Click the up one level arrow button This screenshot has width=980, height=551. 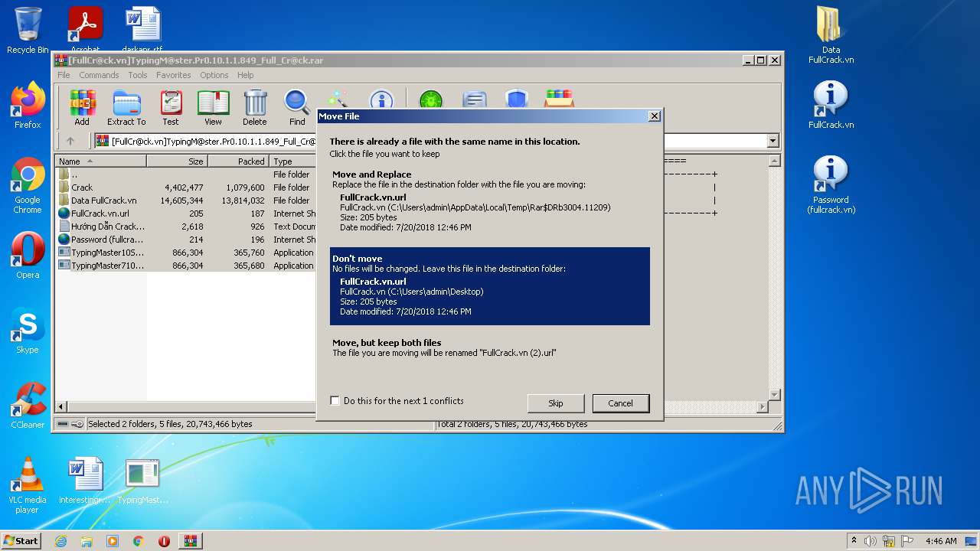[x=70, y=141]
